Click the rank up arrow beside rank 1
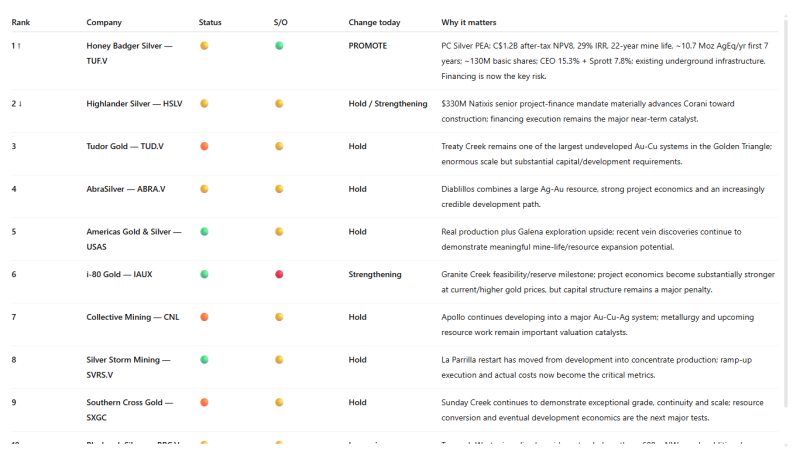 pyautogui.click(x=19, y=46)
